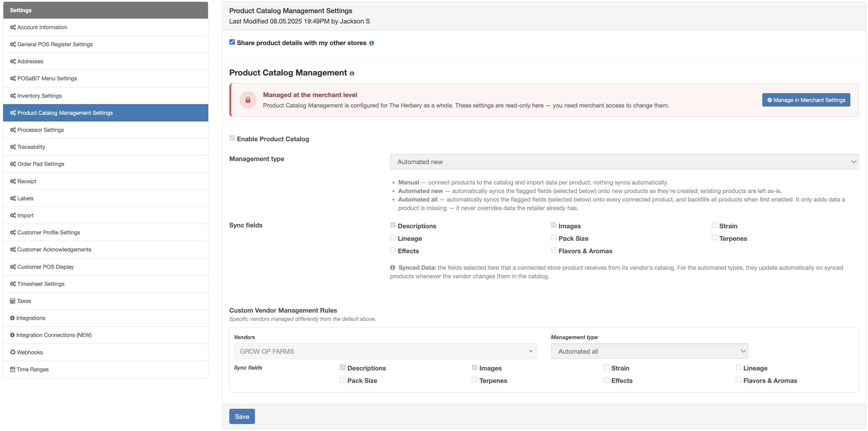Open General POS Register Settings
Viewport: 868px width, 431px height.
tap(105, 44)
